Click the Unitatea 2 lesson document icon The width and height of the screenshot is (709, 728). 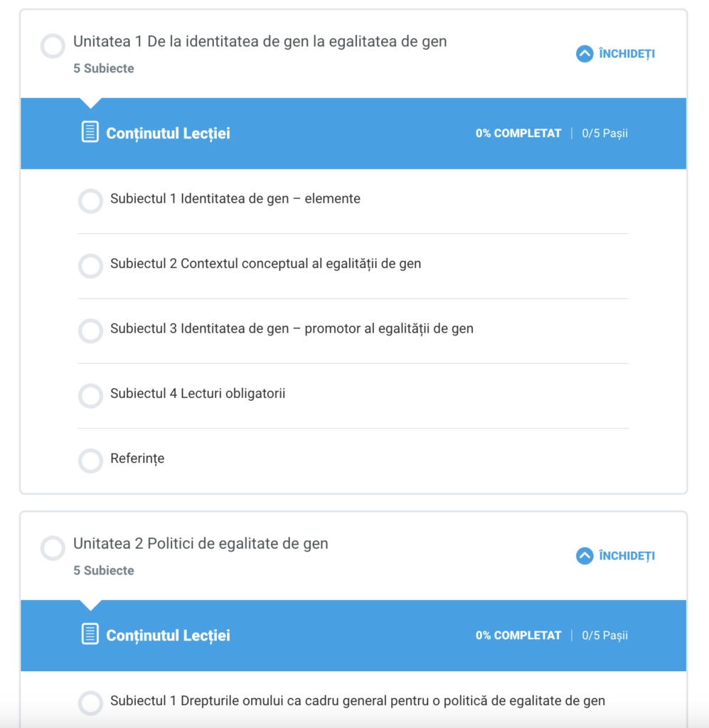pyautogui.click(x=90, y=634)
